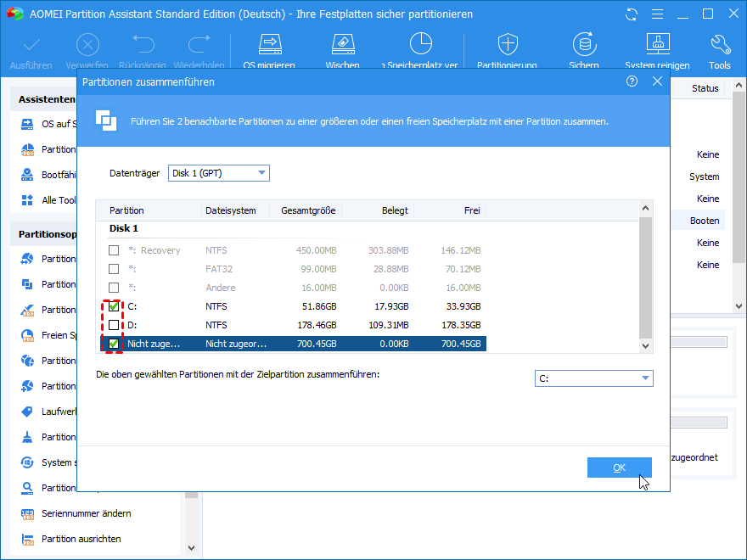
Task: Open the Sichern backup tool
Action: point(583,46)
